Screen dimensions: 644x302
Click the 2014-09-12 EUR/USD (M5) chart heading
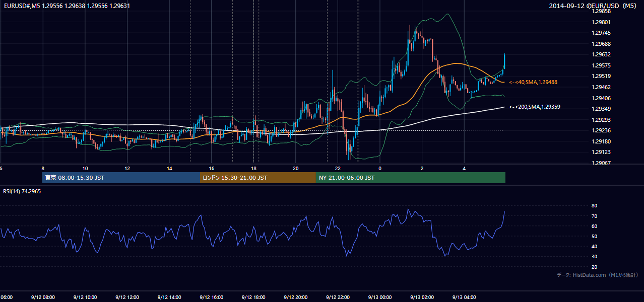[594, 6]
